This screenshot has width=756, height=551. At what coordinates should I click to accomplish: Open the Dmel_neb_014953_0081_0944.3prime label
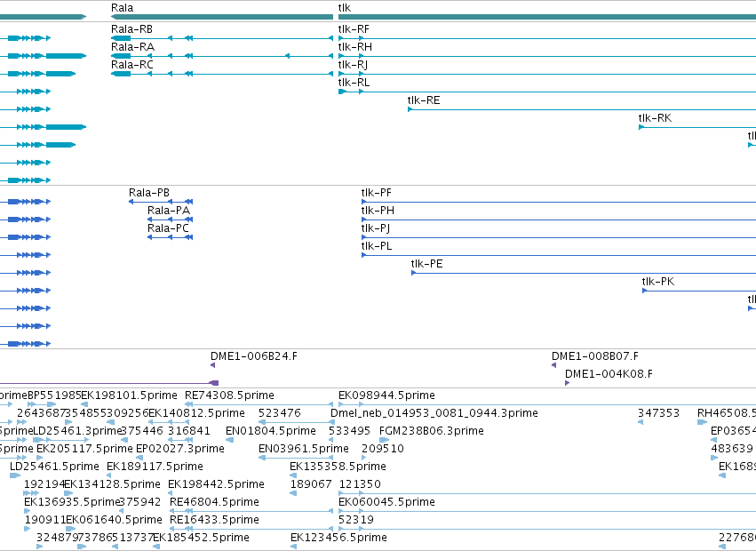click(x=434, y=413)
